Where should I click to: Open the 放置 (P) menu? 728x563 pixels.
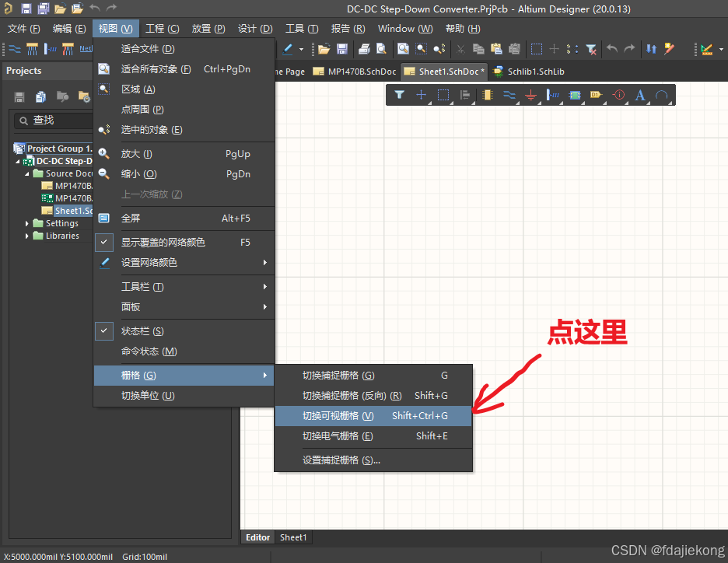(208, 29)
